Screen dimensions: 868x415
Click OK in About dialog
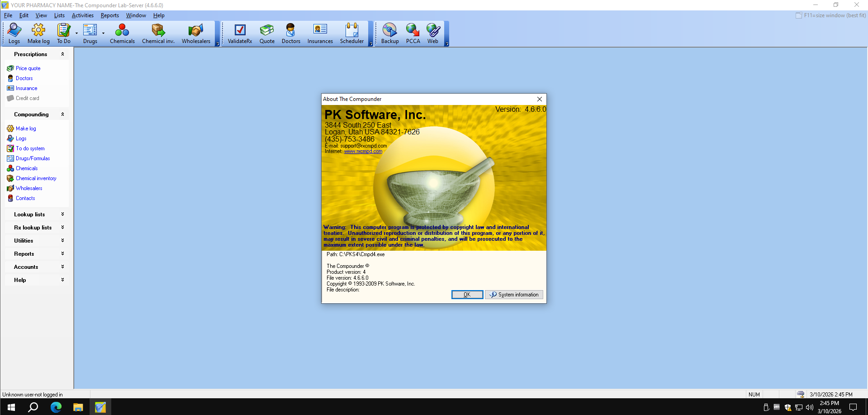pyautogui.click(x=467, y=295)
